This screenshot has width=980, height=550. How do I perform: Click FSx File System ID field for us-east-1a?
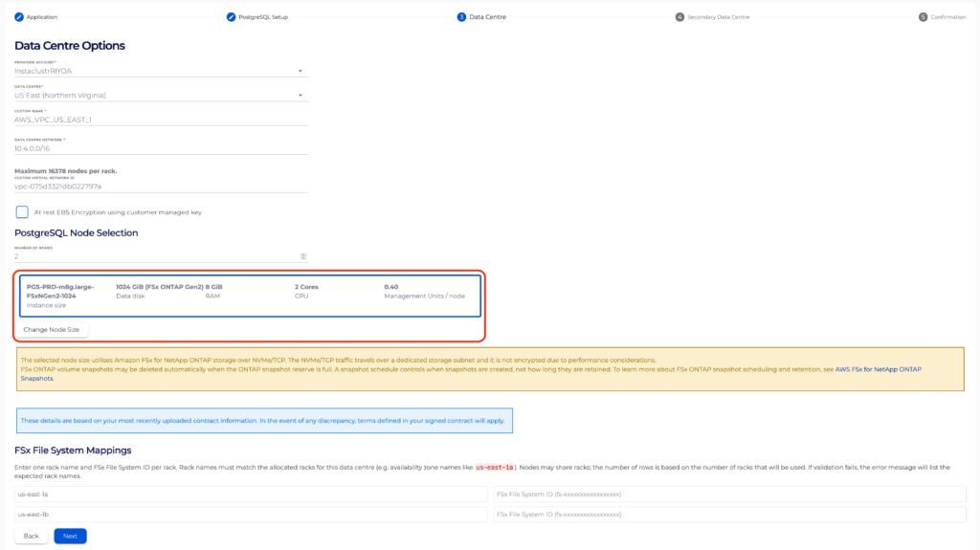click(729, 494)
